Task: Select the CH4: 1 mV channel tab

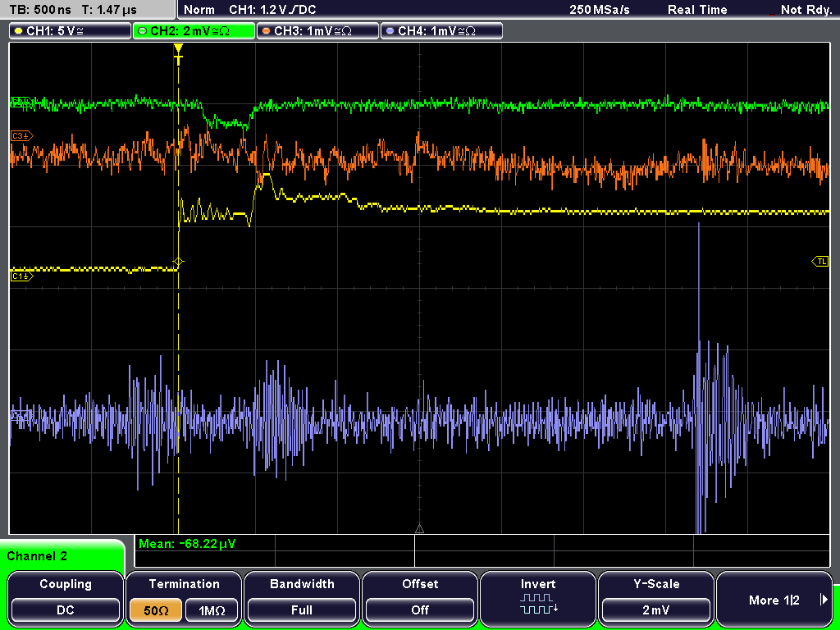Action: pos(441,31)
